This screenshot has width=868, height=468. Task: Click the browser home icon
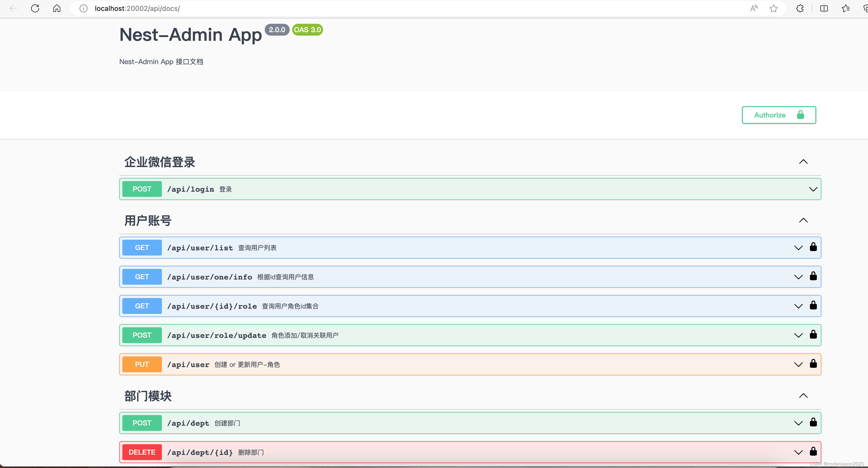57,8
